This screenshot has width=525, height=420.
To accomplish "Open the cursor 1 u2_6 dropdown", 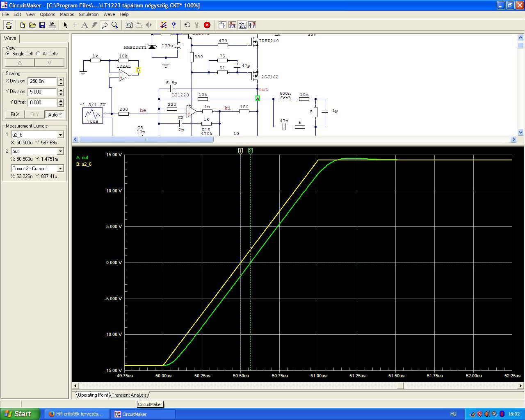I will [60, 135].
